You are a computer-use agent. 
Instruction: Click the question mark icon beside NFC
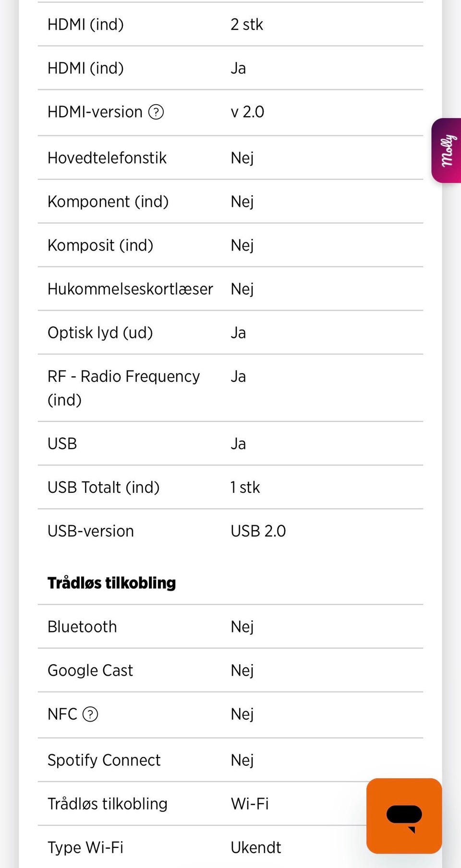pos(90,714)
